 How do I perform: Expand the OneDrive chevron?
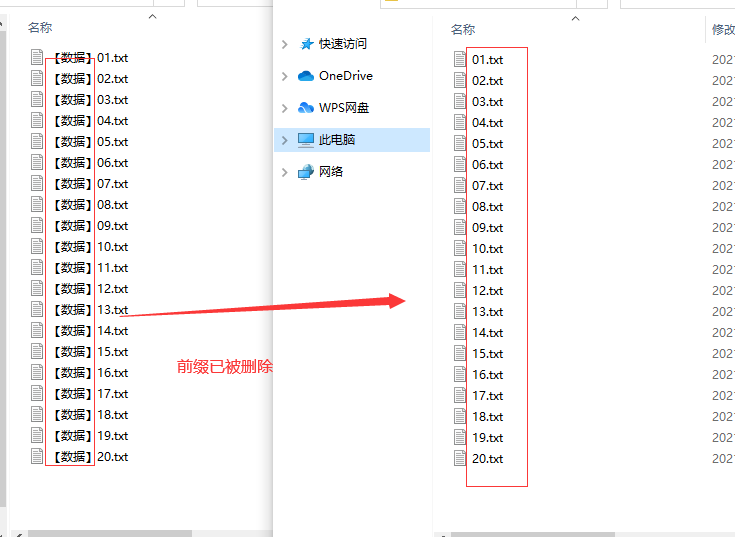point(285,76)
